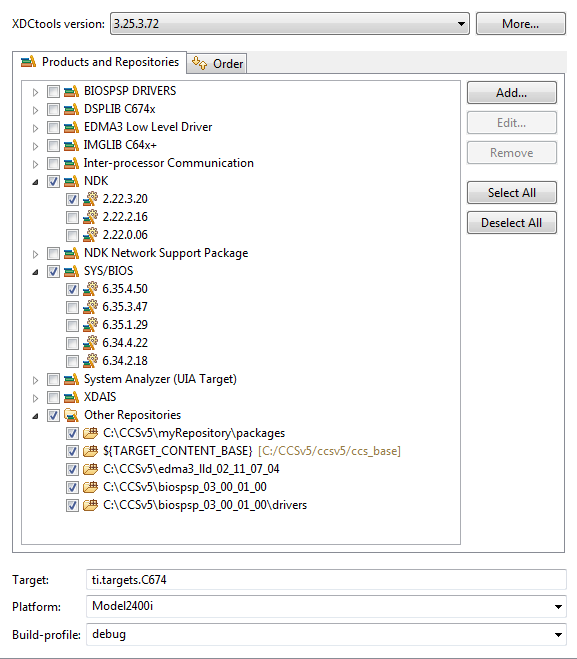Click the gear icon for SYS/BIOS 6.34.2.18
Screen dimensions: 577x659
click(x=90, y=361)
